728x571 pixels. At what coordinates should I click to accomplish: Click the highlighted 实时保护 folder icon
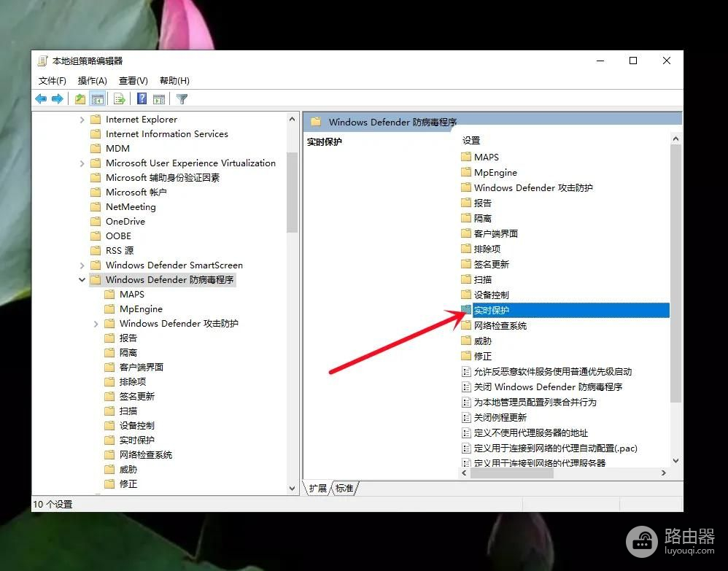466,310
